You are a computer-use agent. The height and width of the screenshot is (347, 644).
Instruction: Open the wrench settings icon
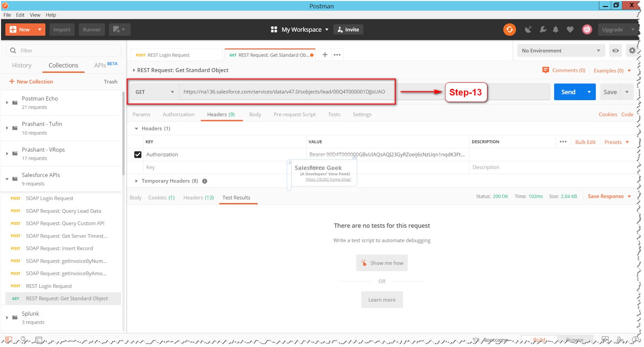click(543, 29)
